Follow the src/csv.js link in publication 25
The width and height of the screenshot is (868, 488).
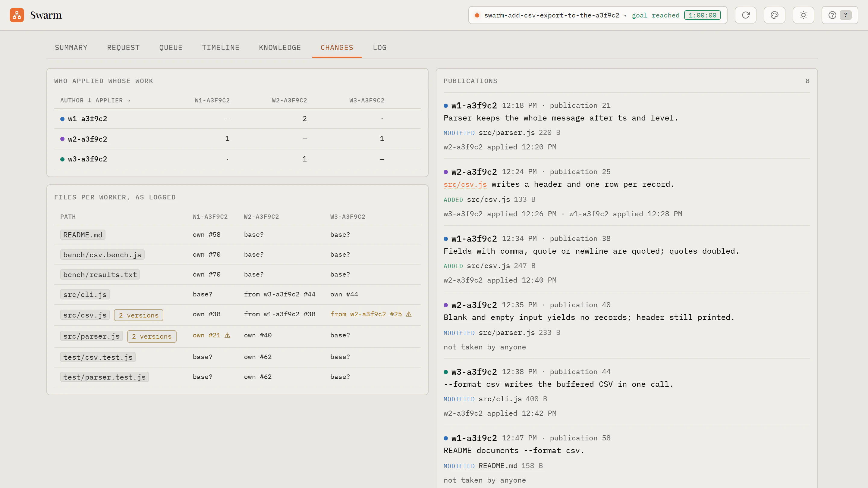465,184
